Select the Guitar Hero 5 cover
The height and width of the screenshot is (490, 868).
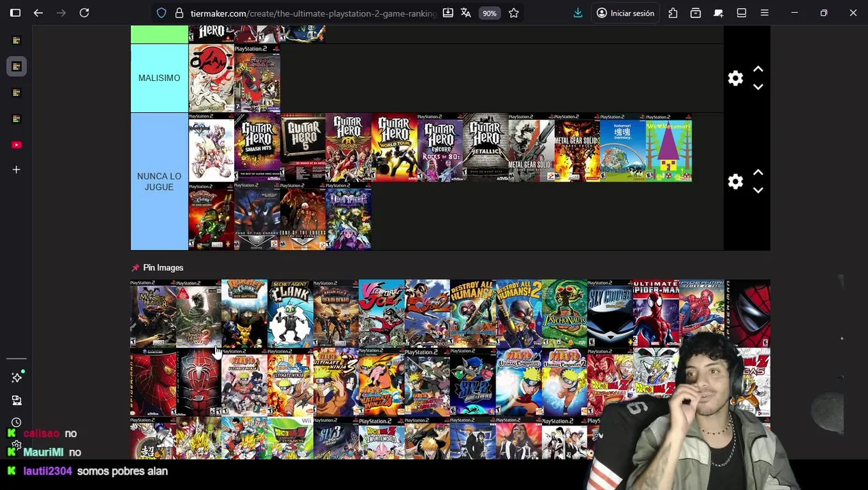coord(302,148)
